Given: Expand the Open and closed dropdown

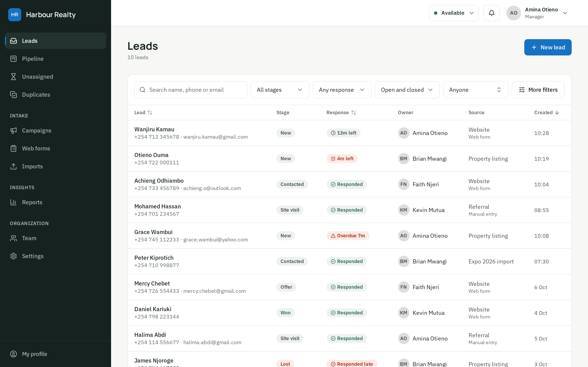Looking at the screenshot, I should [x=407, y=90].
